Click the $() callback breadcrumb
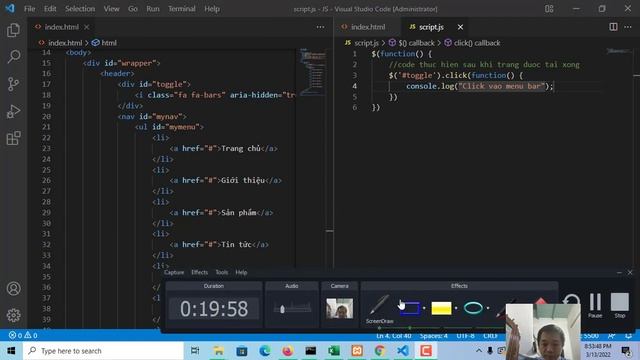Viewport: 640px width, 360px height. tap(411, 43)
